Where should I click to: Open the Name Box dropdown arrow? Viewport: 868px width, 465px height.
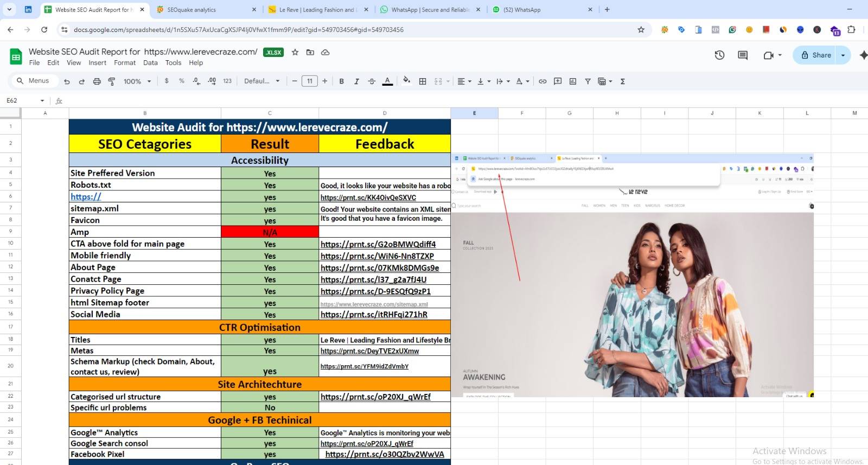tap(42, 100)
